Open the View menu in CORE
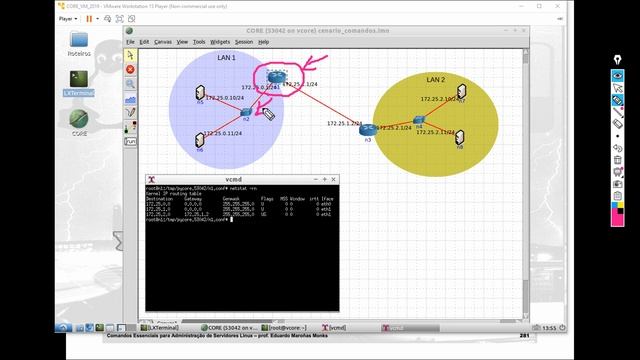This screenshot has height=360, width=640. point(182,42)
